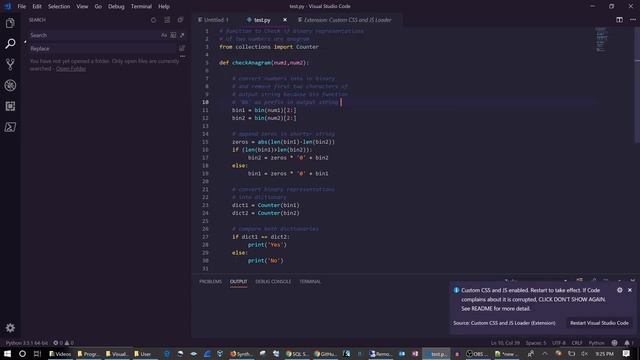Viewport: 640px width, 360px height.
Task: Toggle Match Case in search box
Action: (x=164, y=36)
